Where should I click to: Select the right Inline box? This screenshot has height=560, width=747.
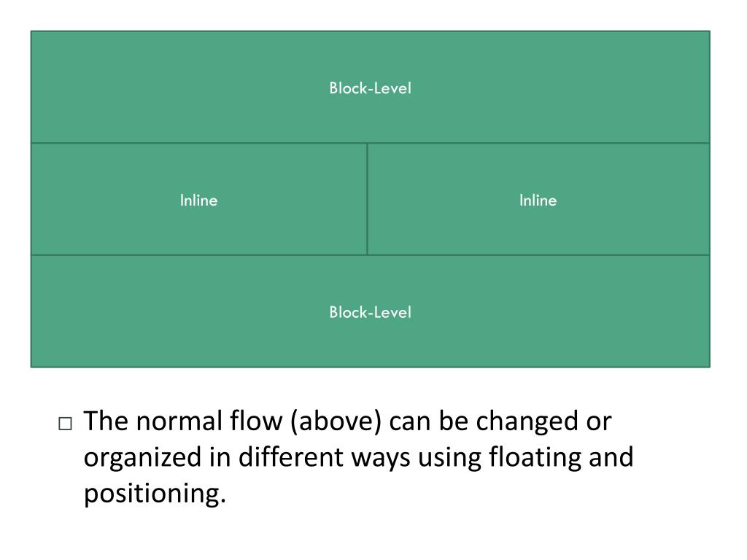(538, 199)
